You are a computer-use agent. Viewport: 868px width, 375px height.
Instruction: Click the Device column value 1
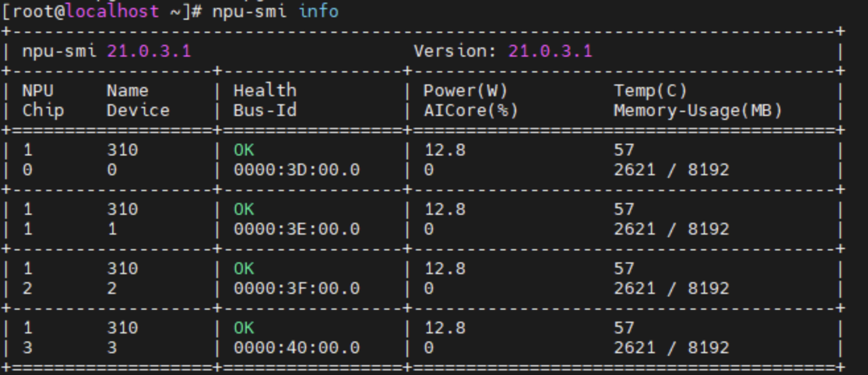click(112, 230)
